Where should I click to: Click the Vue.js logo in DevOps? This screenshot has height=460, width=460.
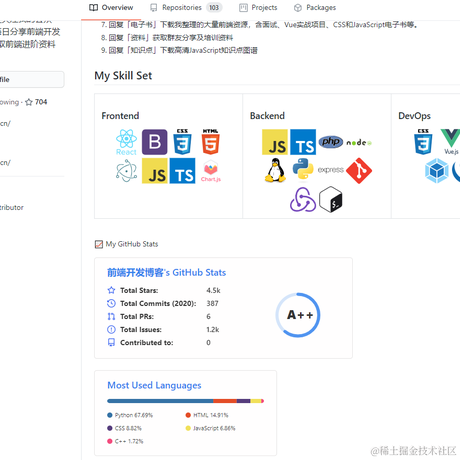pyautogui.click(x=451, y=141)
